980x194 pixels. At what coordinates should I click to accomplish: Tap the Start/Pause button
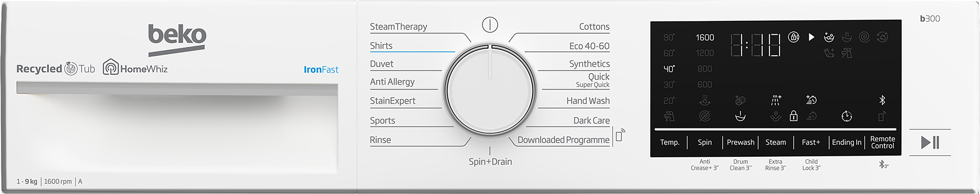point(930,142)
